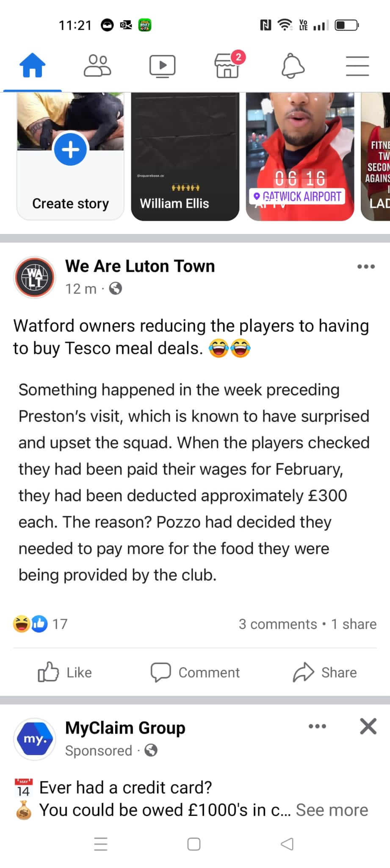Comment on the Luton Town post
The height and width of the screenshot is (868, 390).
tap(195, 672)
